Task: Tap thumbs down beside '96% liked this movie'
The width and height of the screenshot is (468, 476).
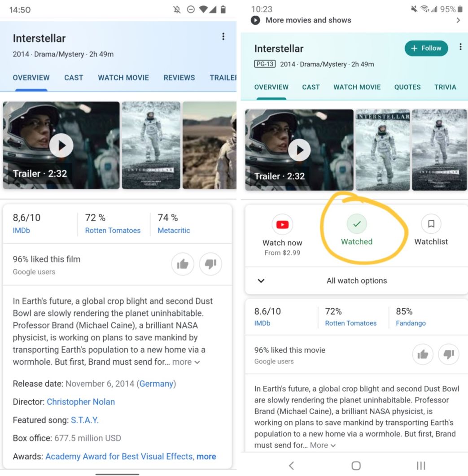Action: coord(449,354)
